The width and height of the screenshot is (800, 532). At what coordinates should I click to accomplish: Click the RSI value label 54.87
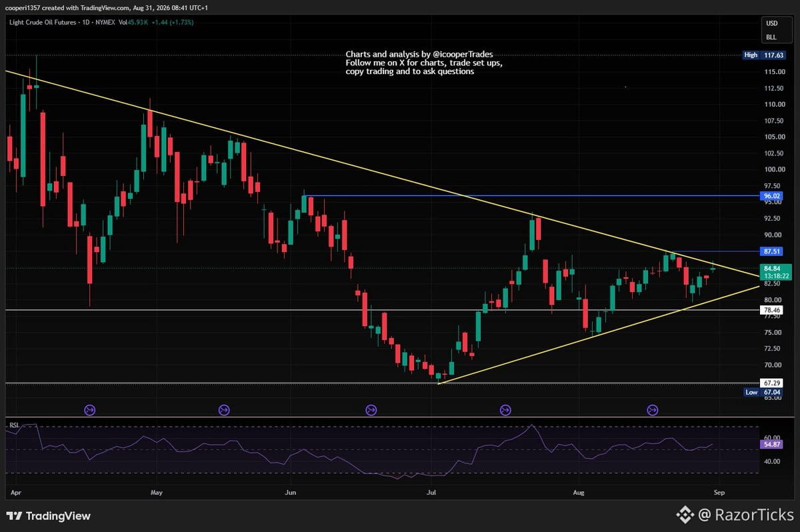(772, 443)
